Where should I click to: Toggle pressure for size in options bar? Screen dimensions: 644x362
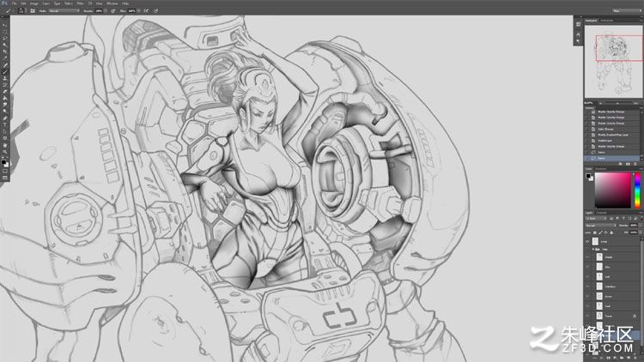point(155,10)
